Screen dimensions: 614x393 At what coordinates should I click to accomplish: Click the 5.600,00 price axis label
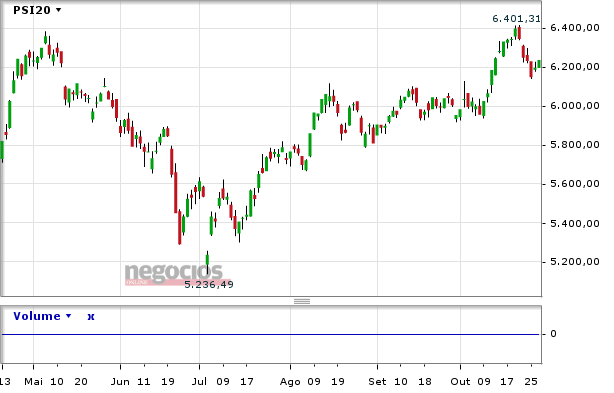pos(574,184)
